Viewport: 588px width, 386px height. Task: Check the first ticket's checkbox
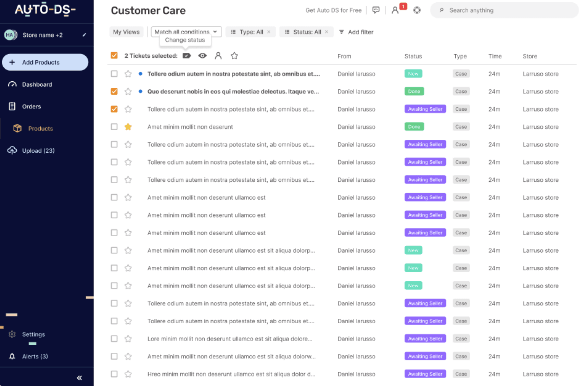click(x=114, y=74)
